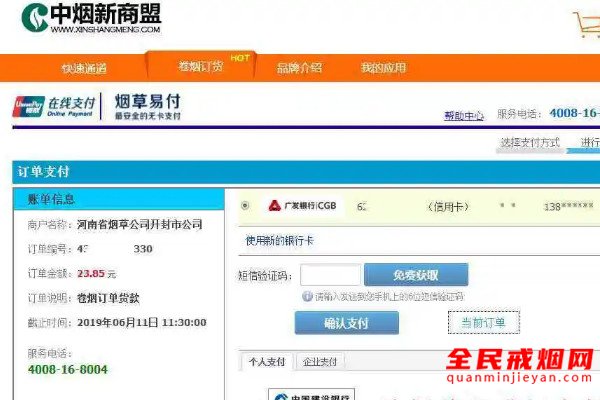This screenshot has height=400, width=600.
Task: Click the 确认支付 button
Action: click(x=346, y=323)
